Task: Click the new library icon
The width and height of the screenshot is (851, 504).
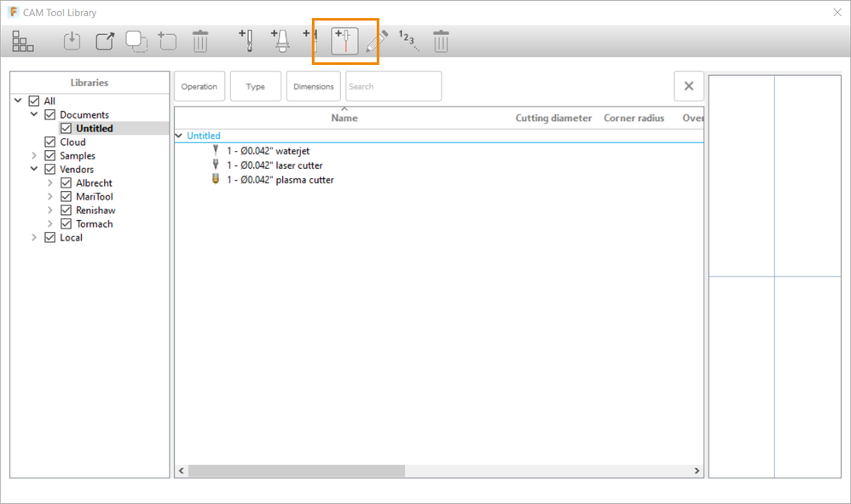Action: pos(167,41)
